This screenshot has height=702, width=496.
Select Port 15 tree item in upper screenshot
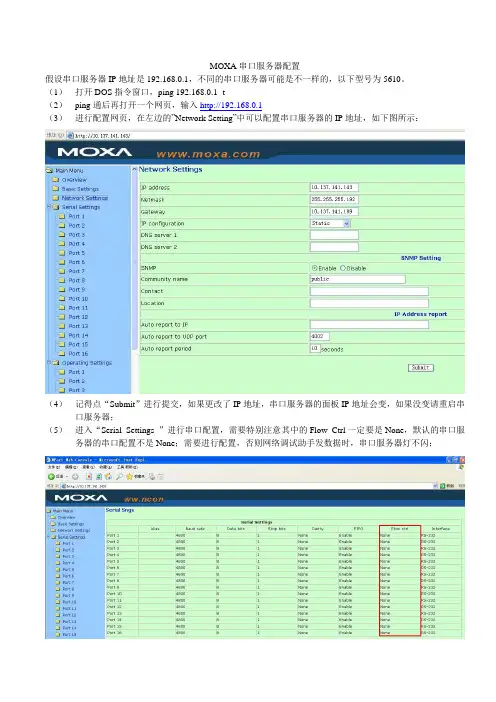[x=78, y=344]
